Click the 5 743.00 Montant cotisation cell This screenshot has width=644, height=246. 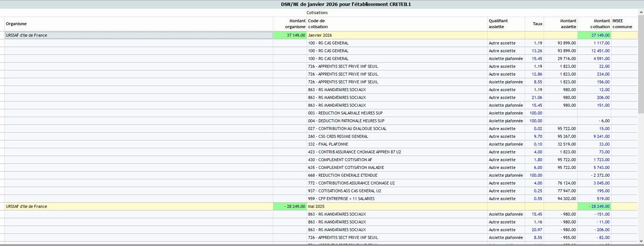click(594, 167)
